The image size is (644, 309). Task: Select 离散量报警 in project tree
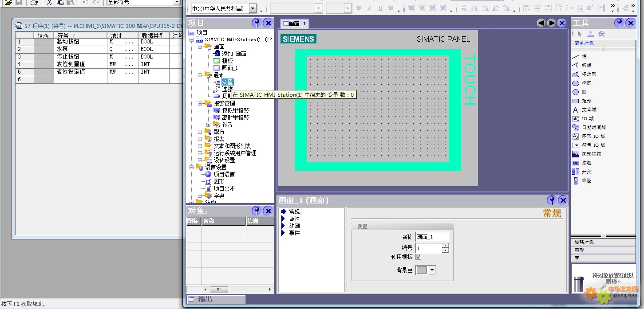click(235, 117)
